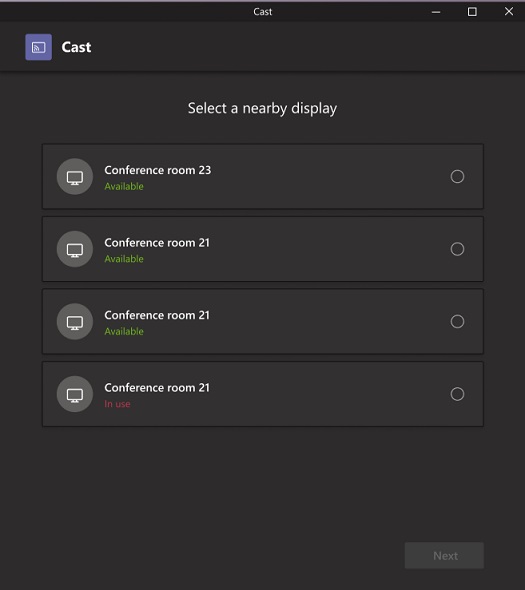Viewport: 525px width, 590px height.
Task: Click monitor icon of second available Conference room 21
Action: pos(75,322)
